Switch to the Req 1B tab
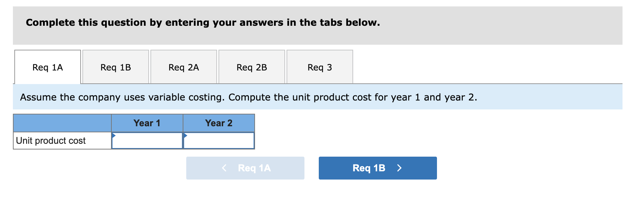The image size is (644, 206). [115, 67]
